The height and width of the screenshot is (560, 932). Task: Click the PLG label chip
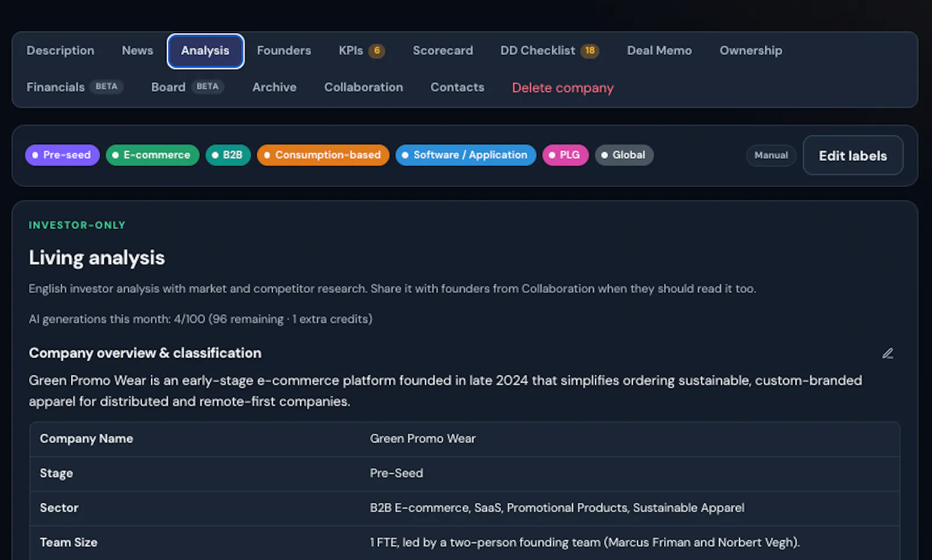565,155
